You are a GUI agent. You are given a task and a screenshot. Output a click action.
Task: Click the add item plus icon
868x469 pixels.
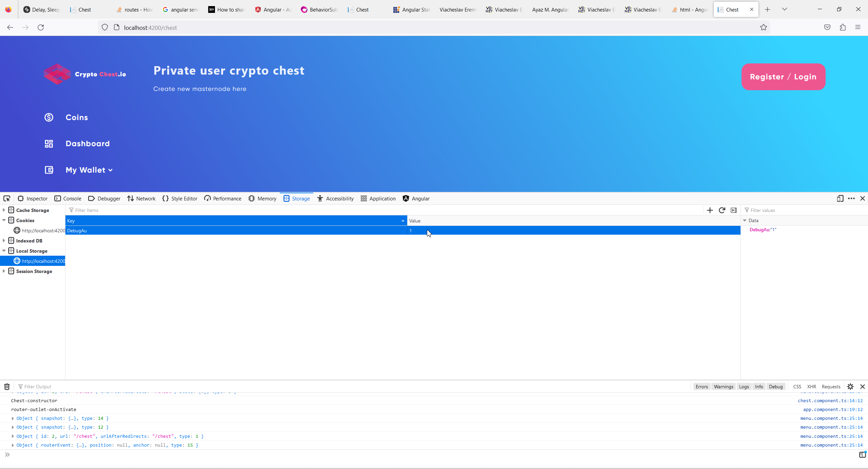(710, 210)
